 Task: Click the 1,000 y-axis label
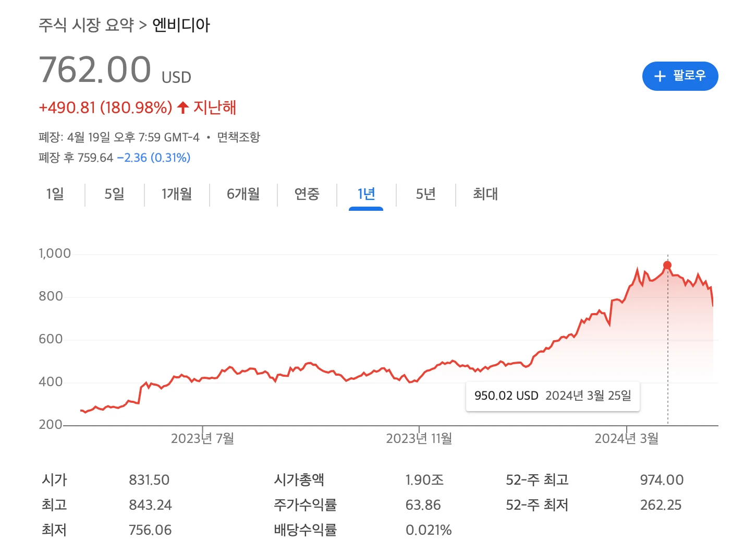coord(55,254)
